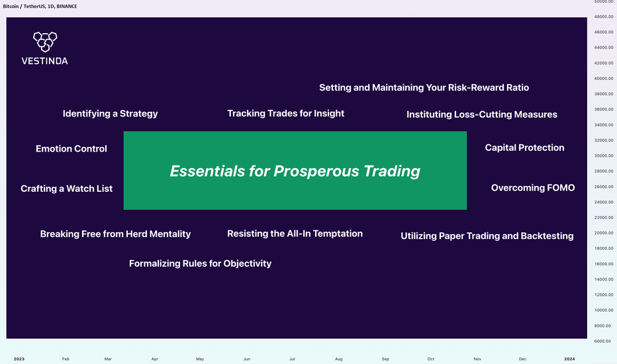Viewport: 617px width, 364px height.
Task: Select Resisting the All-In Temptation text
Action: pos(295,234)
